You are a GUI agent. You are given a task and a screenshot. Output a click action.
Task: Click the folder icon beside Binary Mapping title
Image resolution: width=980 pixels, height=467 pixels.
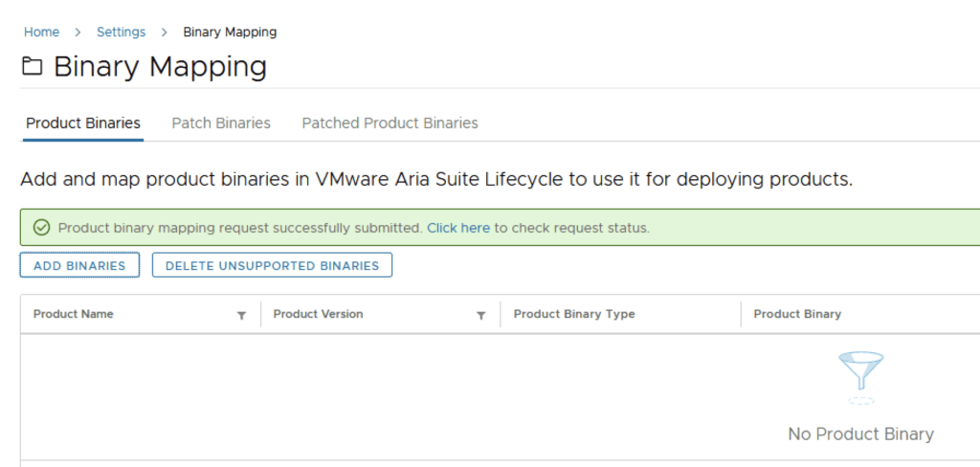[33, 67]
